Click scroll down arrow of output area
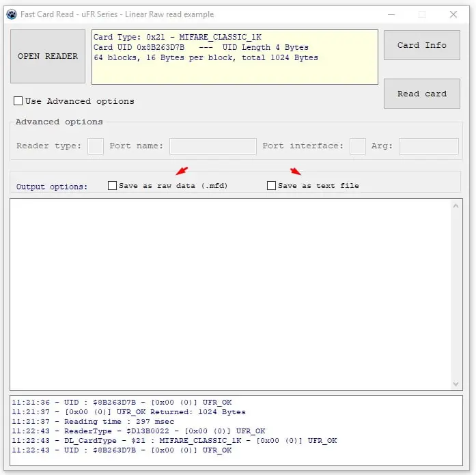The height and width of the screenshot is (475, 476). point(456,384)
